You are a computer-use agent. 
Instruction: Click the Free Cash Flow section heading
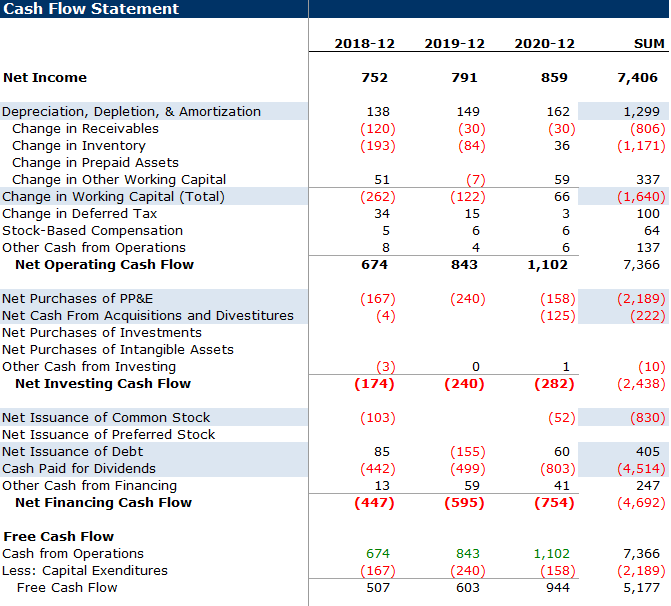(x=58, y=537)
